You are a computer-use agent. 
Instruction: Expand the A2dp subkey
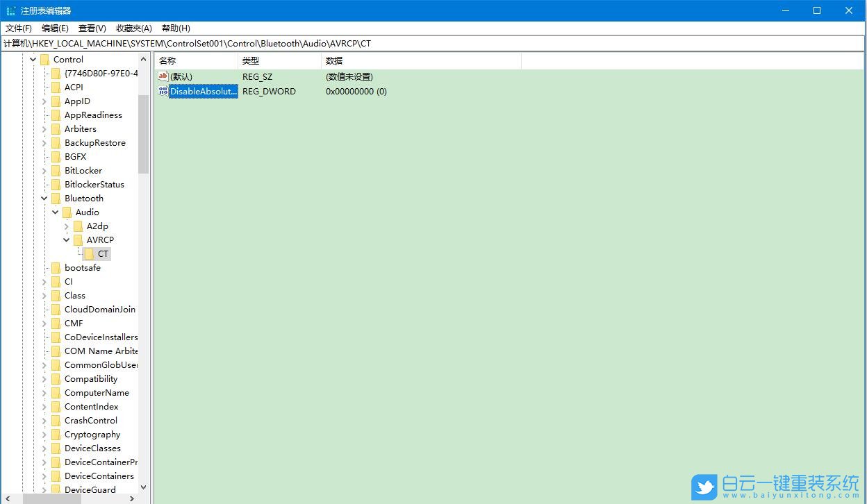[x=65, y=226]
